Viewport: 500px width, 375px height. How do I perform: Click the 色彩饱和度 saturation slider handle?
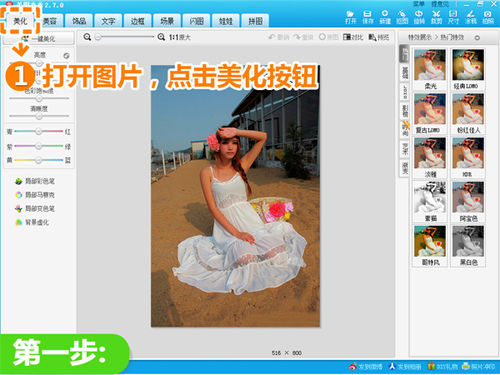click(39, 99)
